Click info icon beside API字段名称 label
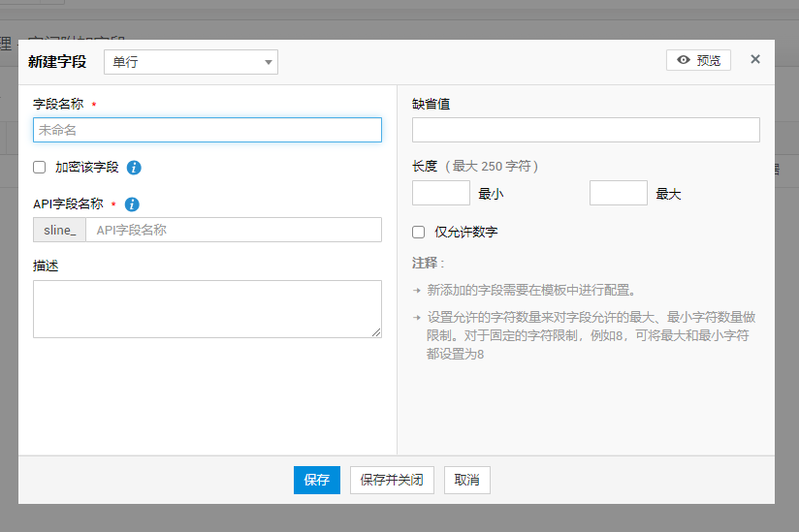Viewport: 799px width, 532px height. click(132, 204)
